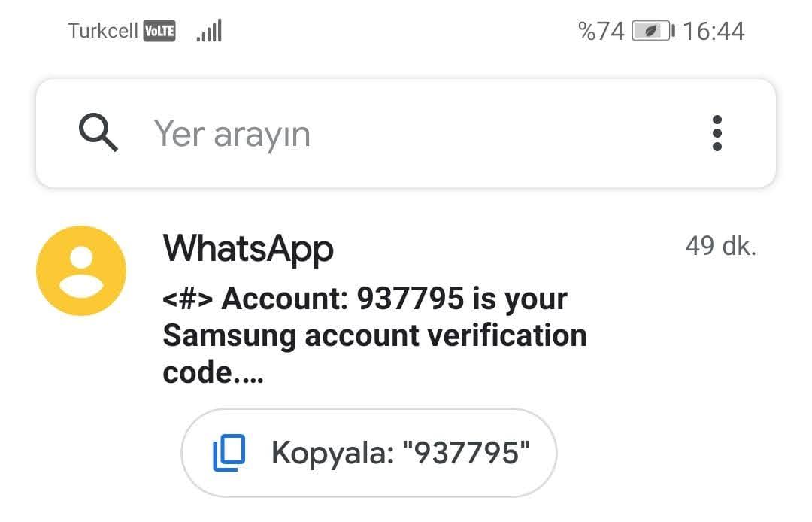Viewport: 812px width, 522px height.
Task: Tap the yellow contact avatar icon
Action: [x=81, y=270]
